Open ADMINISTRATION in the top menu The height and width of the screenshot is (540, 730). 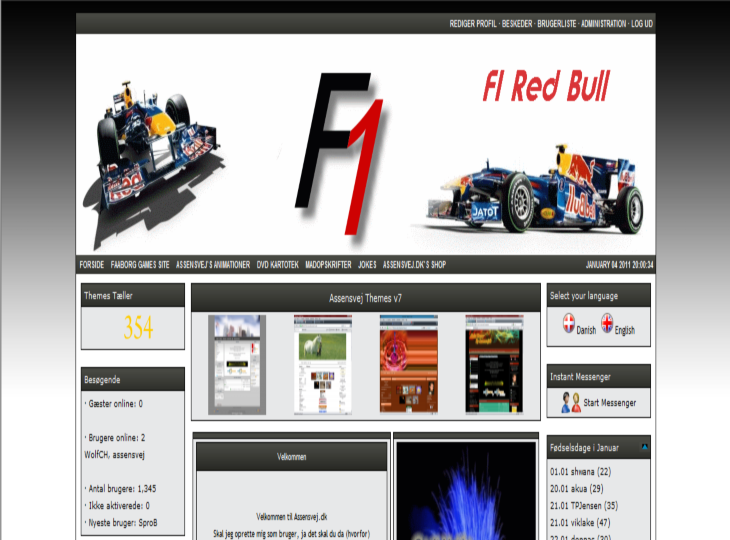pyautogui.click(x=603, y=24)
